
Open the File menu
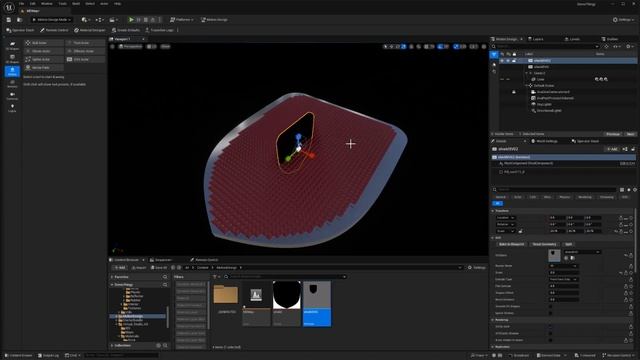[x=21, y=4]
